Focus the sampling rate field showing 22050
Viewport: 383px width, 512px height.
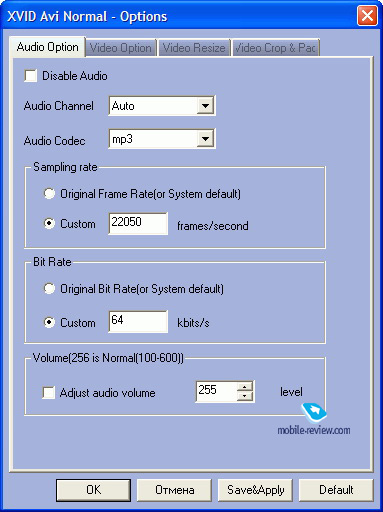(138, 223)
